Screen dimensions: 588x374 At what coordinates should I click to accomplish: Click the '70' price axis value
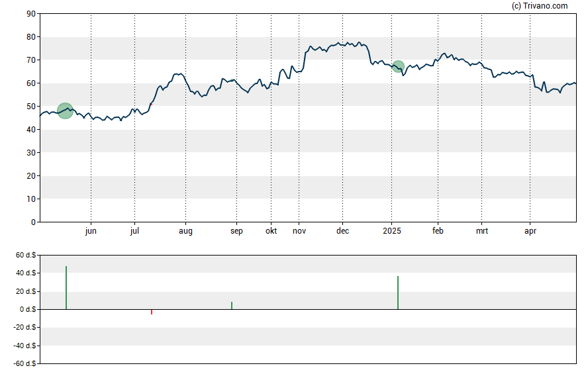click(30, 60)
